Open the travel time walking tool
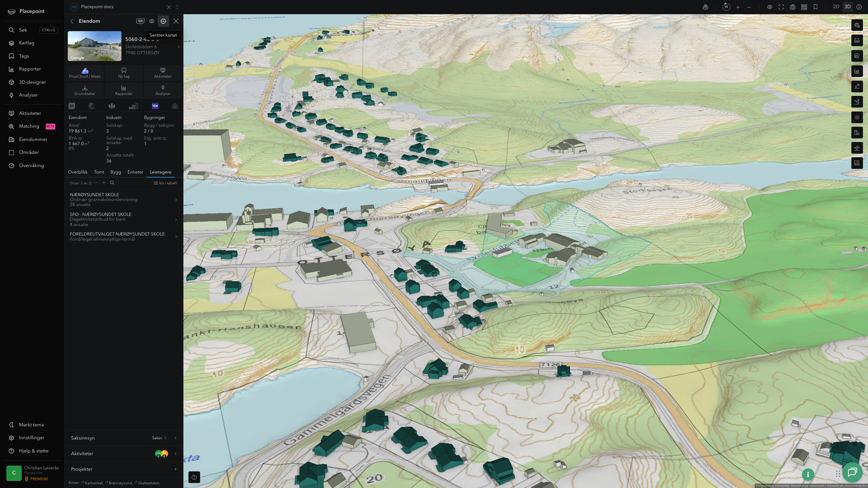 857,87
